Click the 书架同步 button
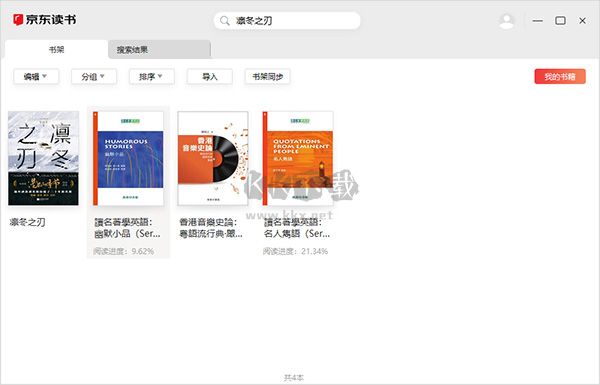This screenshot has width=600, height=385. tap(267, 77)
